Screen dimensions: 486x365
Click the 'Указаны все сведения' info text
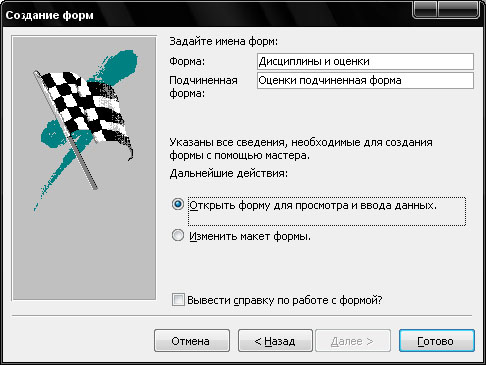(301, 149)
